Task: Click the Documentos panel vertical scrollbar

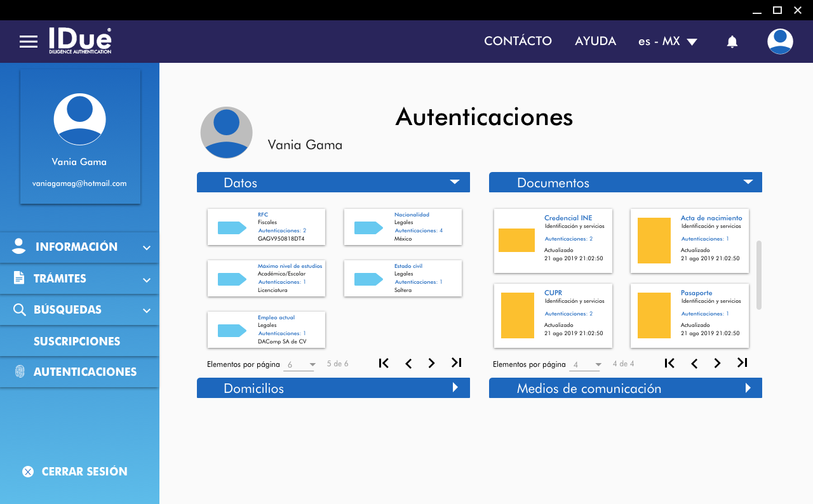Action: (758, 274)
